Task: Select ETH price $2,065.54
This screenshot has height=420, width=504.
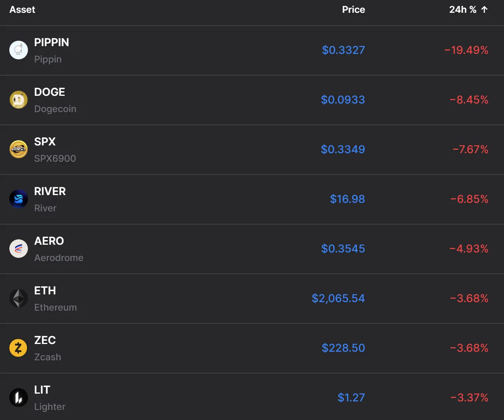Action: 338,298
